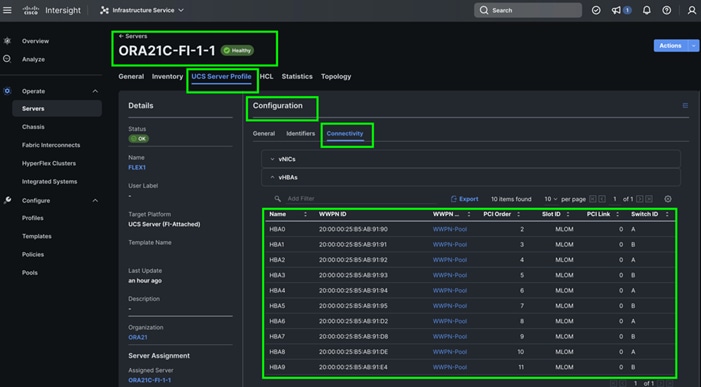The width and height of the screenshot is (701, 387).
Task: Open Templates under Configure
Action: [37, 236]
